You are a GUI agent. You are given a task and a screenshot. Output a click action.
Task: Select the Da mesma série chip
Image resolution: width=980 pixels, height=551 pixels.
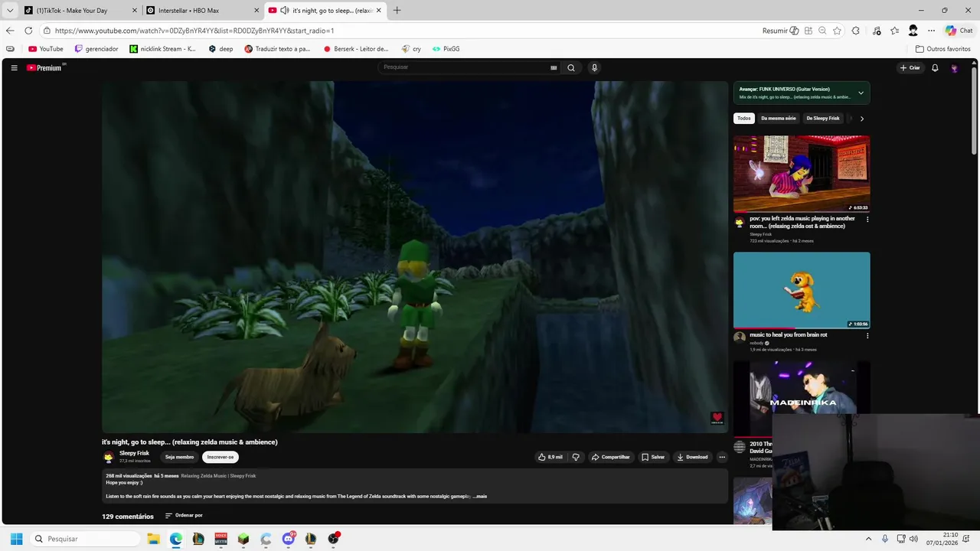point(779,119)
